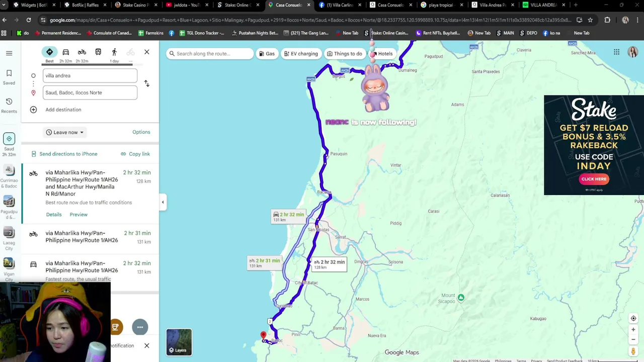This screenshot has height=362, width=644.
Task: Collapse the side panel arrow
Action: tap(163, 202)
